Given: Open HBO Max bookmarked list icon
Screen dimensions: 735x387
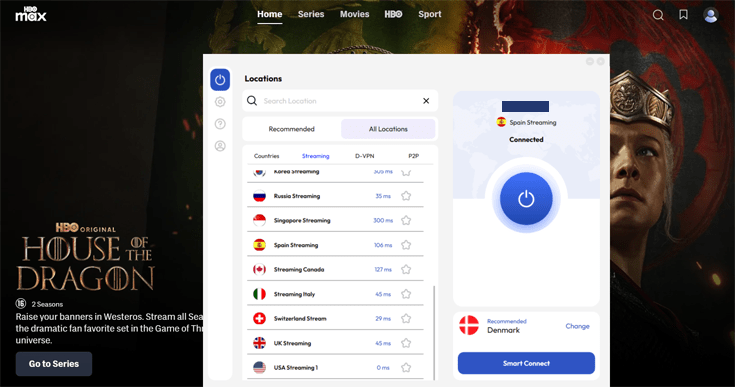Looking at the screenshot, I should tap(683, 15).
